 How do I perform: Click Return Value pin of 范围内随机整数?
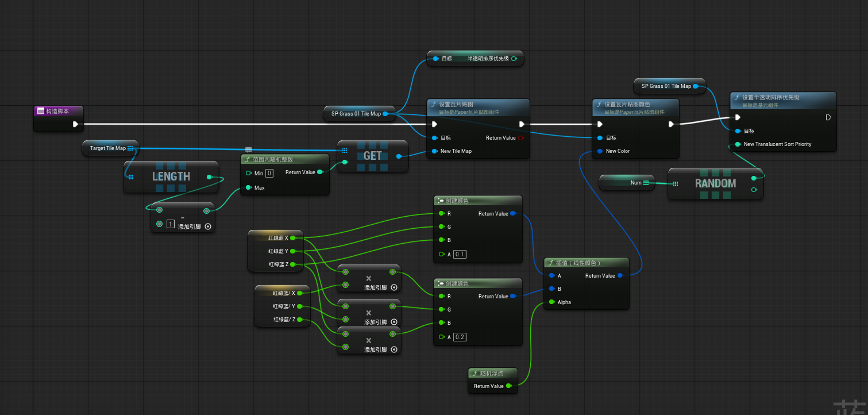tap(320, 172)
